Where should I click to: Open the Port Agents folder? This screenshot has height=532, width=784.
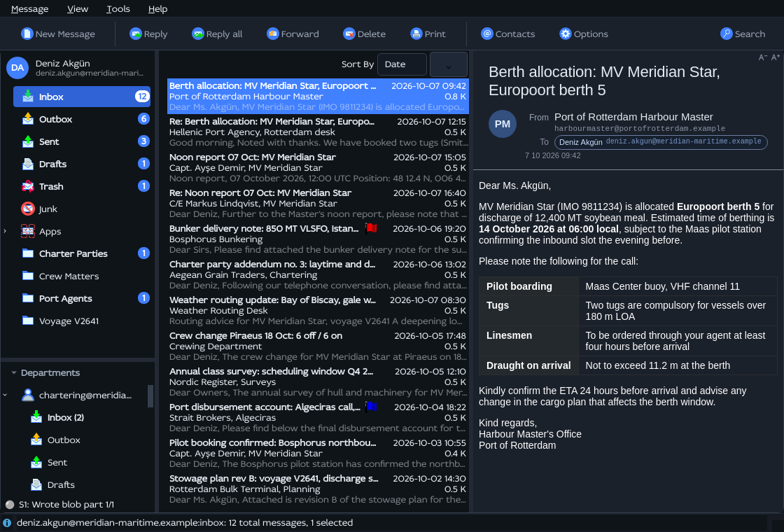pyautogui.click(x=82, y=298)
